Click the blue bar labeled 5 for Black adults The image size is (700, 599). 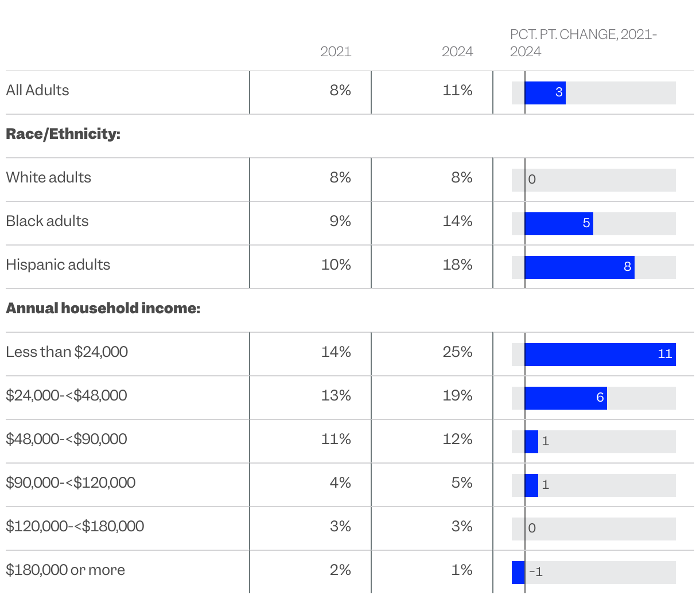559,224
